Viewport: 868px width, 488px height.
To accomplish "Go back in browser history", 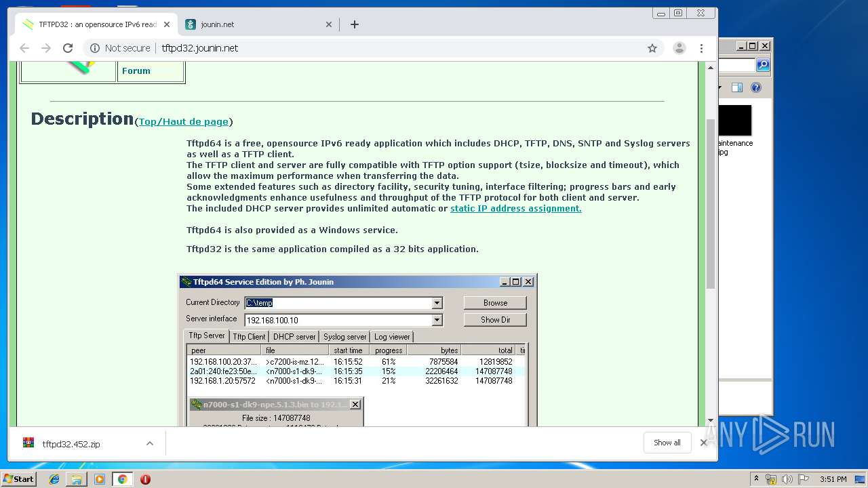I will click(24, 48).
